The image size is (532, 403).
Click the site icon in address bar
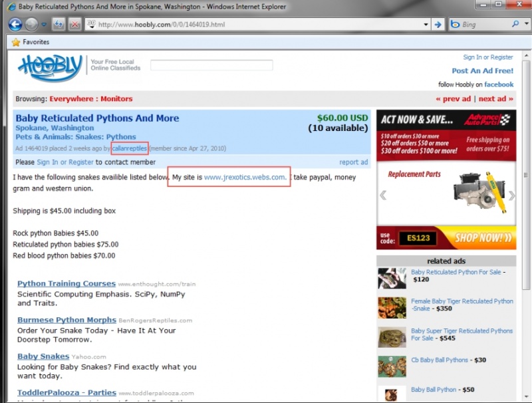(91, 24)
